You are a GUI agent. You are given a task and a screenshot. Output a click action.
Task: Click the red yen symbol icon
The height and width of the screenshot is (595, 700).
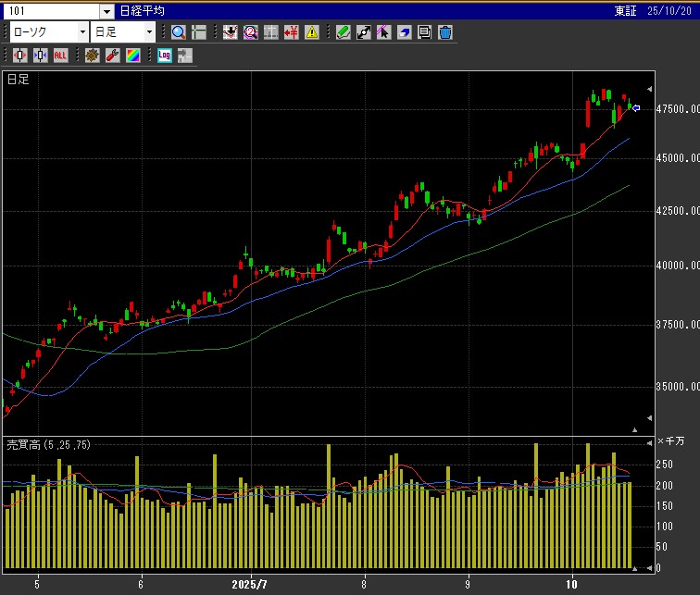(292, 32)
